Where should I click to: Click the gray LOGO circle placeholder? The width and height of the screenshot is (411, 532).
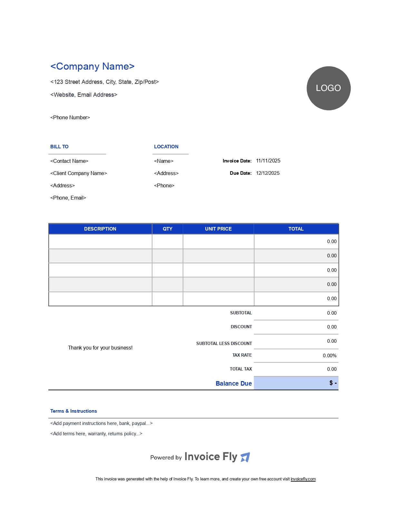(328, 88)
